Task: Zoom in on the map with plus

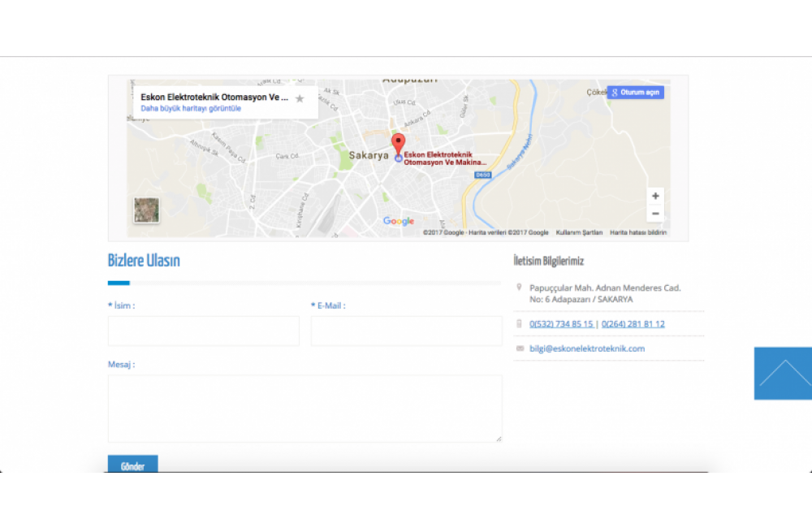Action: (x=655, y=196)
